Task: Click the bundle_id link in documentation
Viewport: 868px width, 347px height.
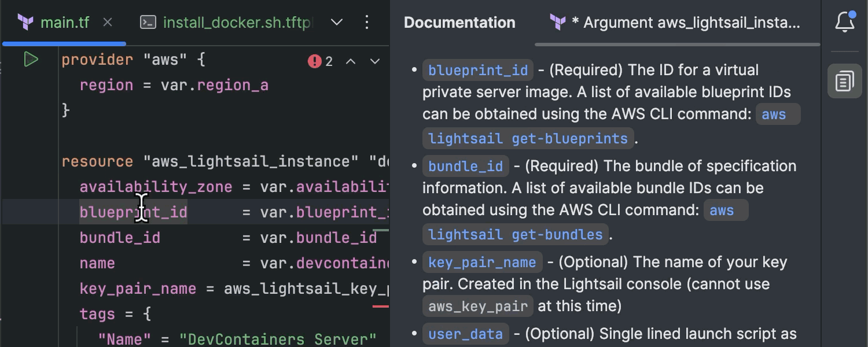Action: coord(466,167)
